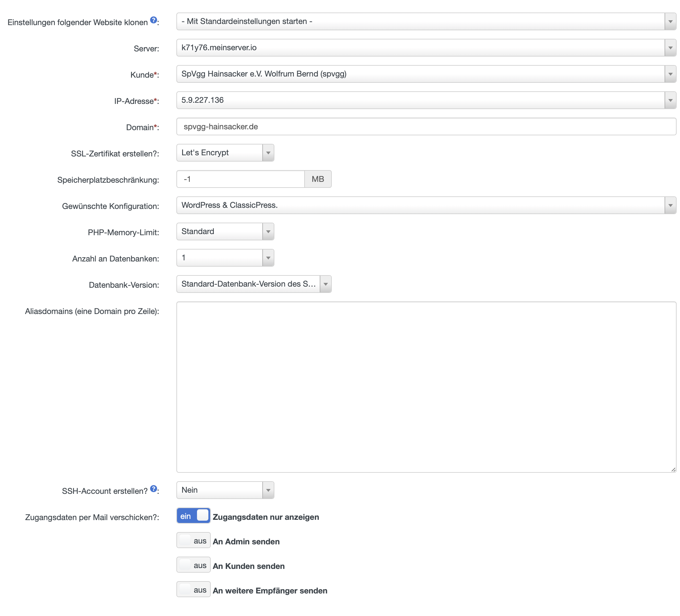Open the Server dropdown
Image resolution: width=680 pixels, height=616 pixels.
tap(426, 48)
